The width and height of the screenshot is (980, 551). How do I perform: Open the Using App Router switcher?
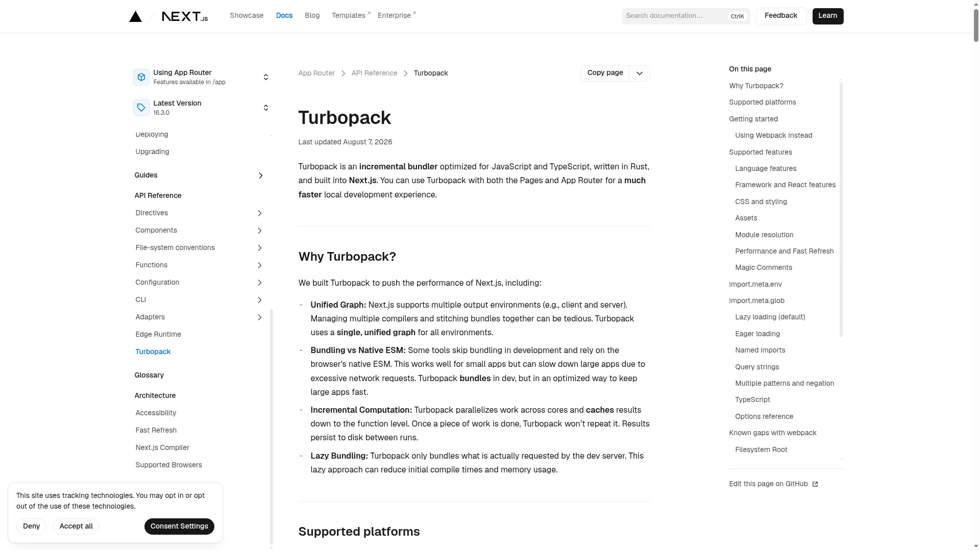coord(202,77)
